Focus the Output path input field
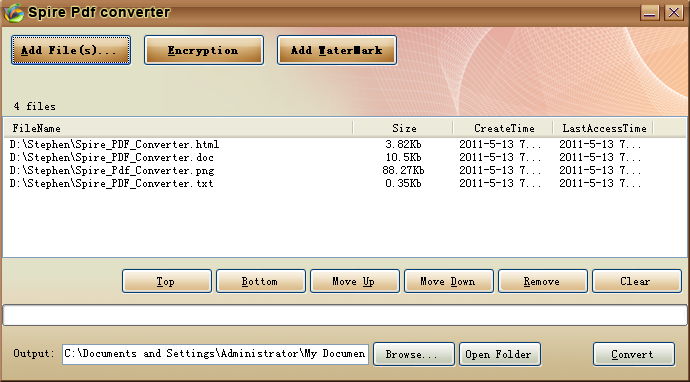The image size is (690, 382). coord(215,354)
